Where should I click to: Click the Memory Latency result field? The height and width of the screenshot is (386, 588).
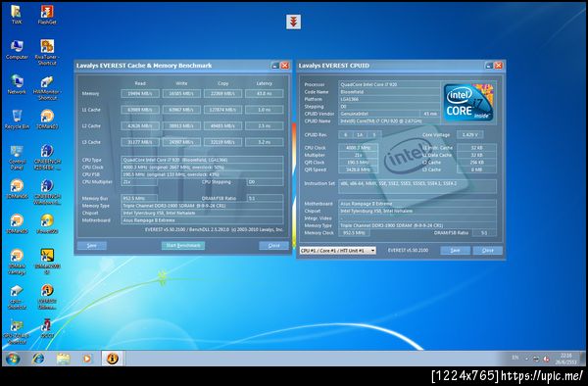coord(264,93)
